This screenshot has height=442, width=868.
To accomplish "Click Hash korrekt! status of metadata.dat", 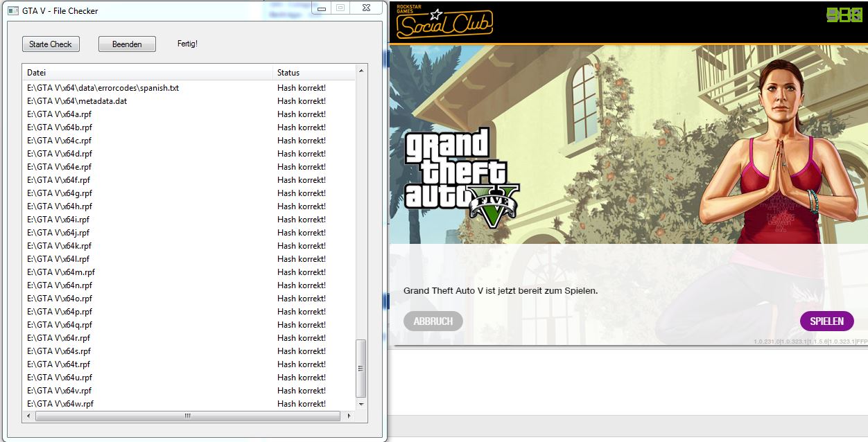I will (302, 101).
